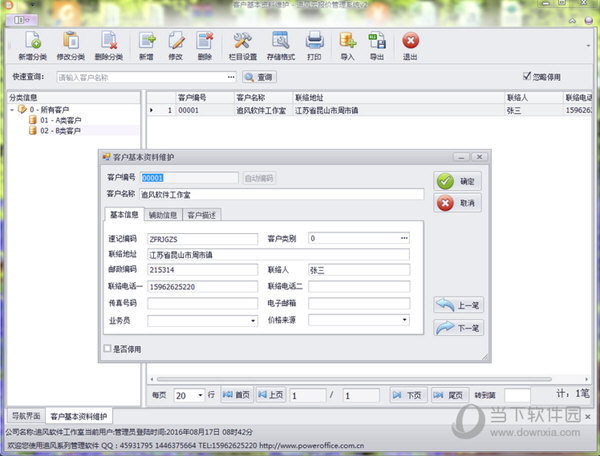Screen dimensions: 600x456
Task: Select the 0 - 所有客户 tree item
Action: click(x=49, y=110)
